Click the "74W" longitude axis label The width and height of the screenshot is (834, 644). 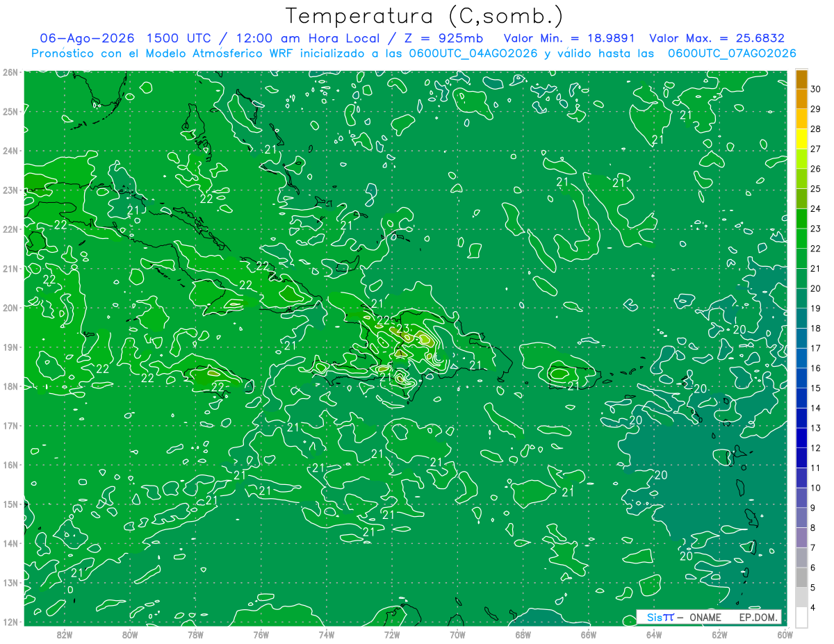[x=327, y=634]
